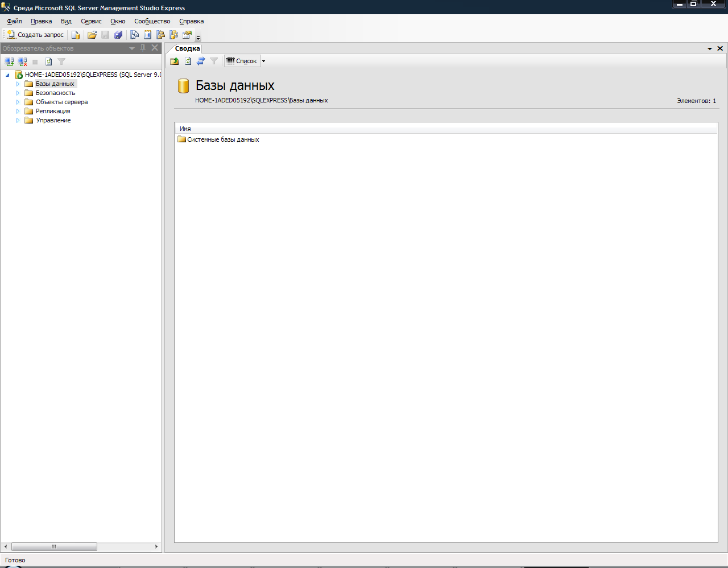Click the server path text under heading

click(261, 100)
